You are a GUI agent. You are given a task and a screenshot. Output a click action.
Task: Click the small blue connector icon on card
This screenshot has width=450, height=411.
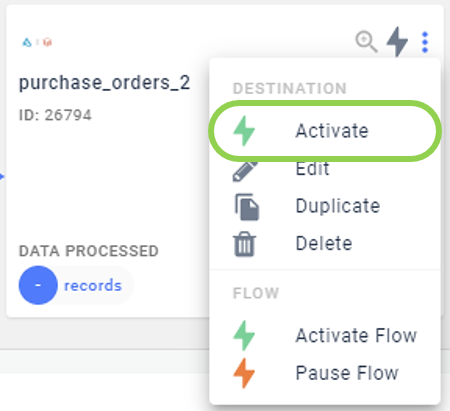point(27,42)
